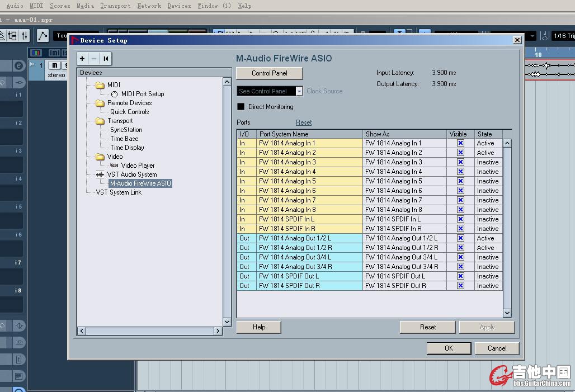Click the Port System Name column header
Viewport: 575px width, 392px height.
309,134
